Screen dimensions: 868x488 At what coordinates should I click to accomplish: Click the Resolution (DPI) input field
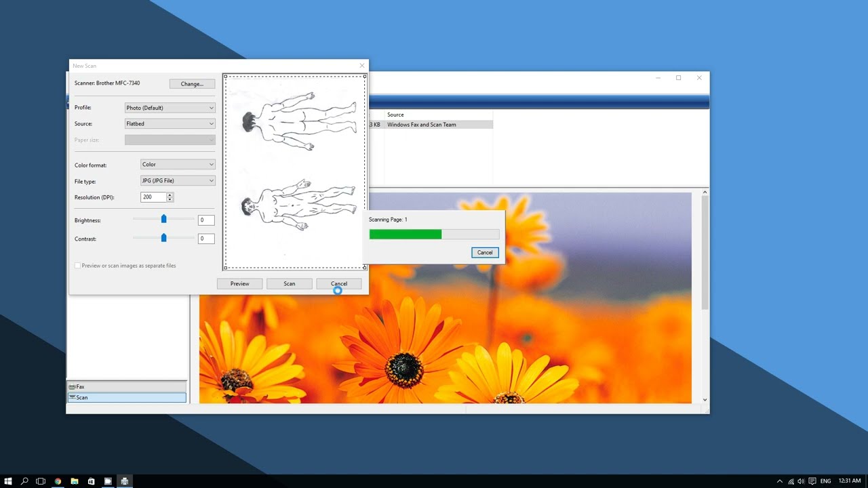[153, 197]
